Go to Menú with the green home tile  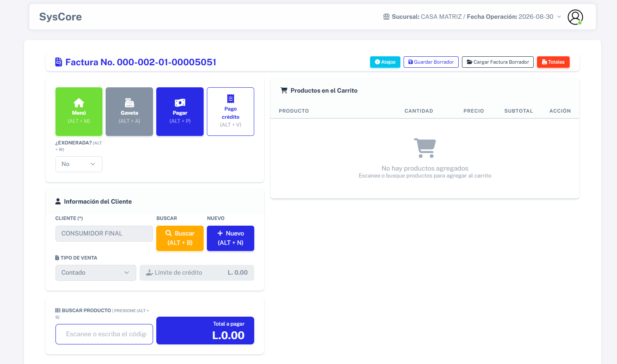(79, 111)
